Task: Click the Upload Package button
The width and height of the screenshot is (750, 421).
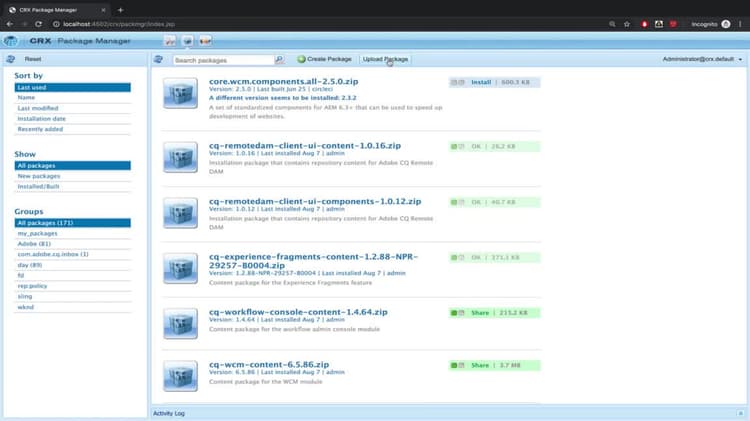Action: click(385, 59)
